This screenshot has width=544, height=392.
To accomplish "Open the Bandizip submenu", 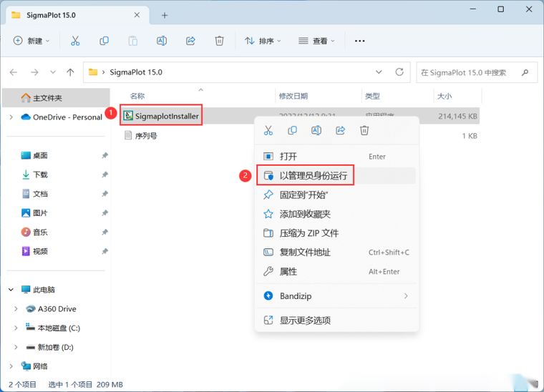I will tap(336, 296).
